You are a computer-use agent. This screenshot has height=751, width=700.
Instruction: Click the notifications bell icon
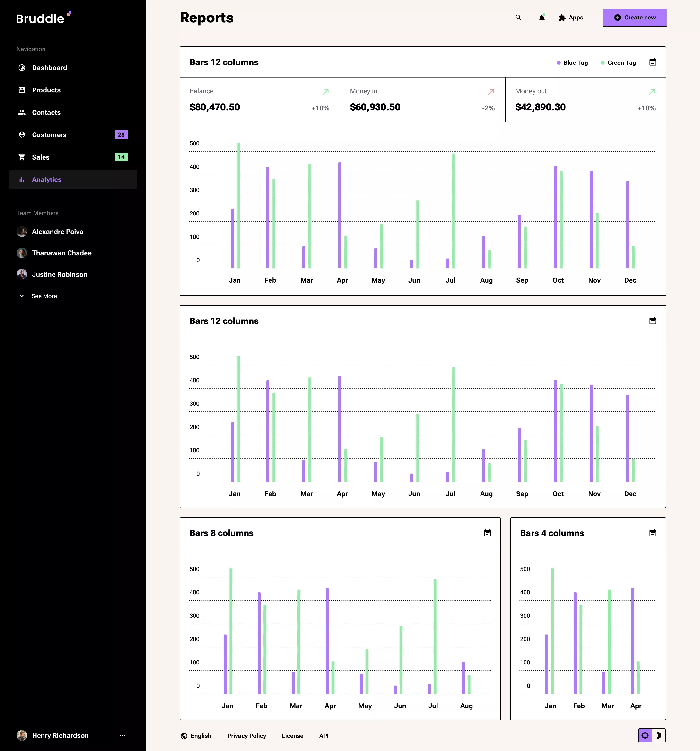542,17
